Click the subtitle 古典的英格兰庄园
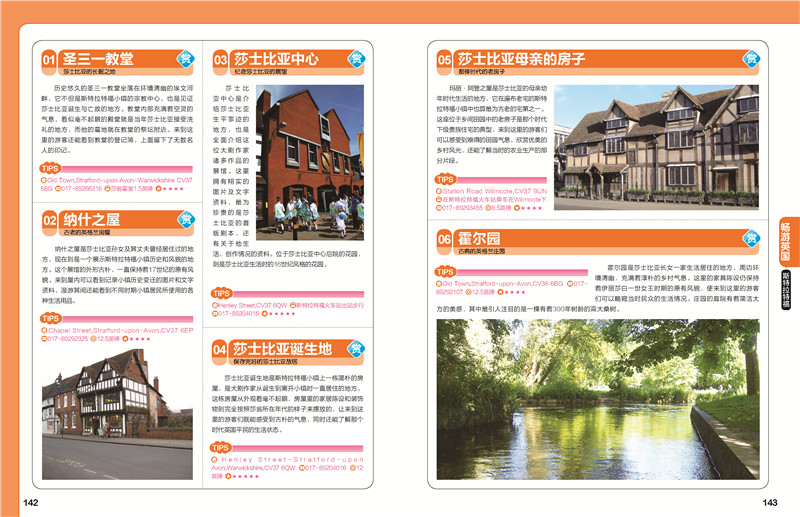 click(482, 252)
